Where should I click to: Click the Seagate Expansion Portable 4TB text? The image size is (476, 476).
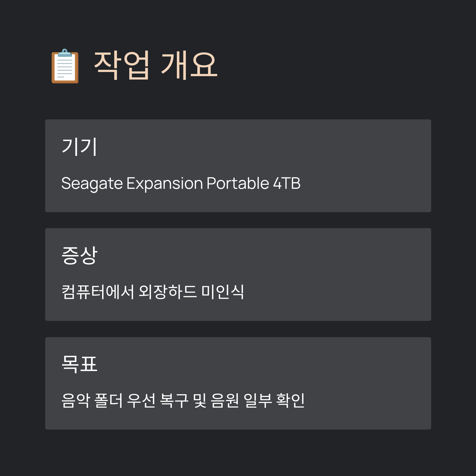point(181,183)
